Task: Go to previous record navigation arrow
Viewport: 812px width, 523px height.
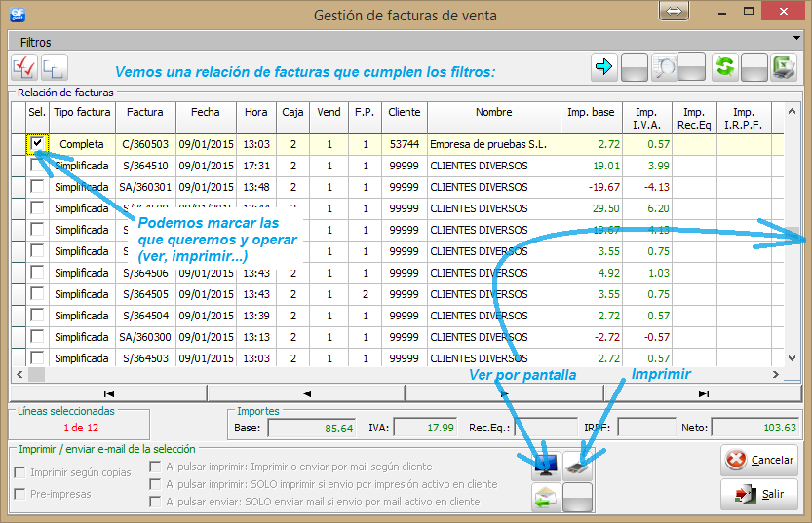Action: pos(306,393)
